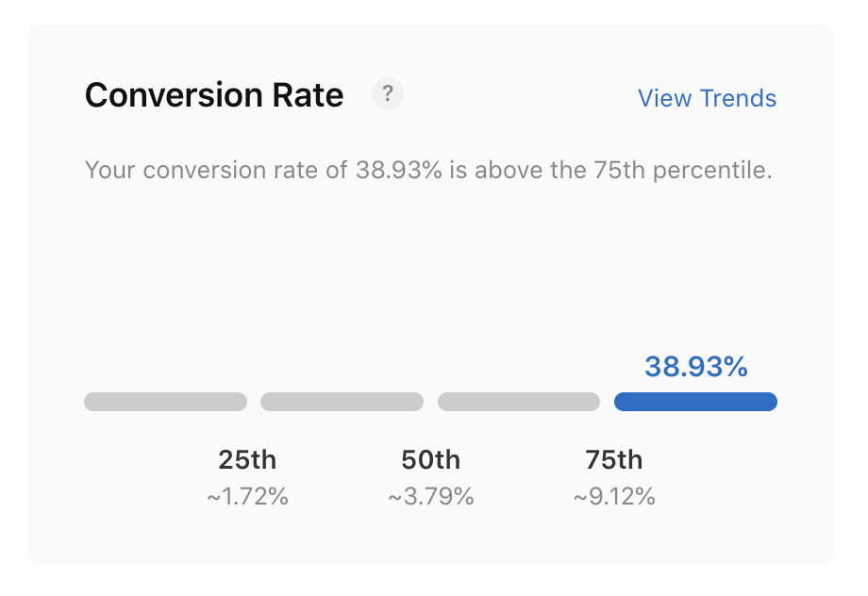Select the 75th percentile label
Image resolution: width=868 pixels, height=596 pixels.
point(616,460)
